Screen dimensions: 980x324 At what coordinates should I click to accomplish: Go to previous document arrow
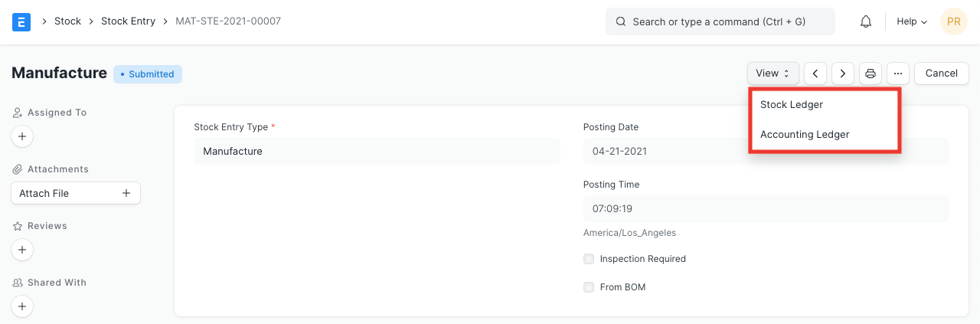pyautogui.click(x=815, y=74)
